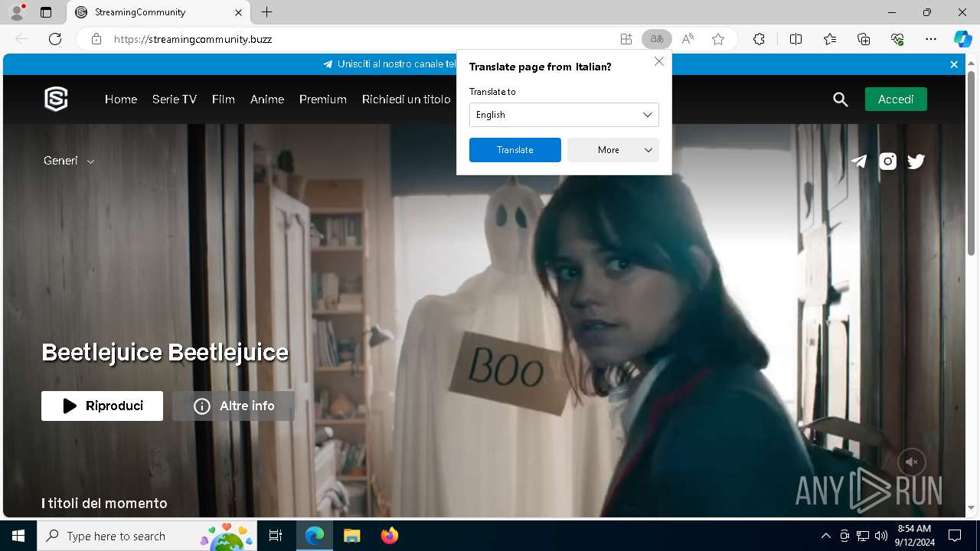Open Browser essentials heart icon

click(897, 39)
